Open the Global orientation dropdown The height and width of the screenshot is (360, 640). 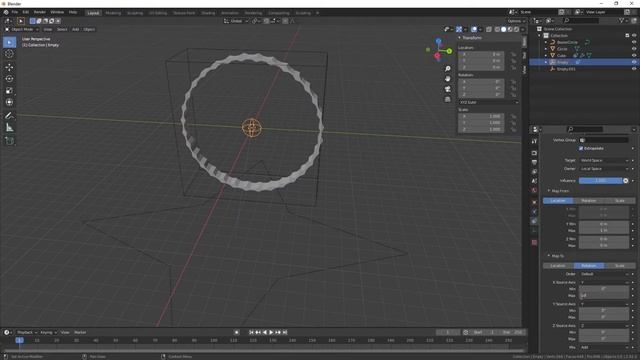[236, 21]
